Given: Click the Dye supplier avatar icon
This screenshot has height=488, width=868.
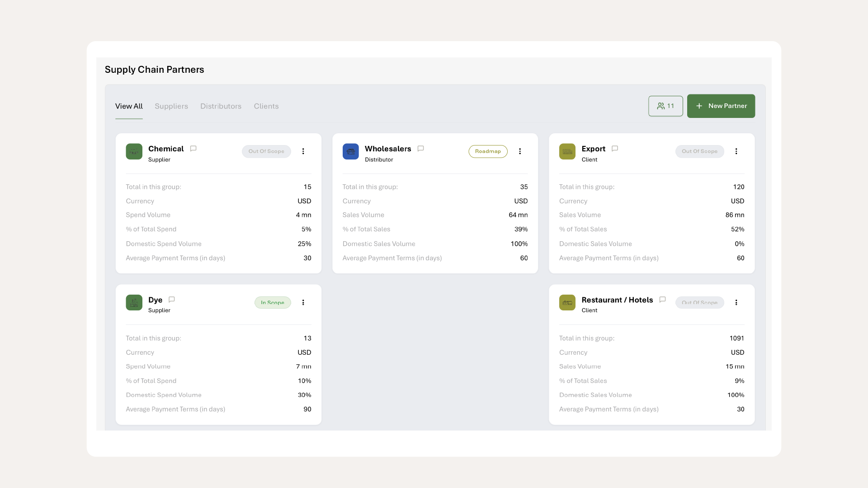Looking at the screenshot, I should 134,302.
